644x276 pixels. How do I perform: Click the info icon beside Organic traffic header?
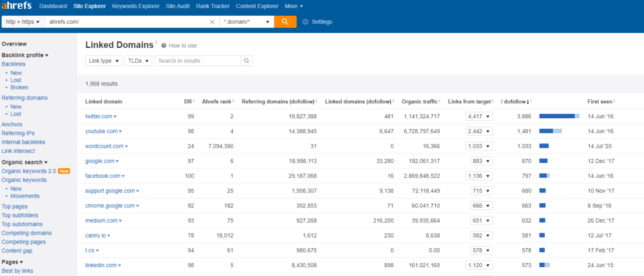[x=440, y=101]
